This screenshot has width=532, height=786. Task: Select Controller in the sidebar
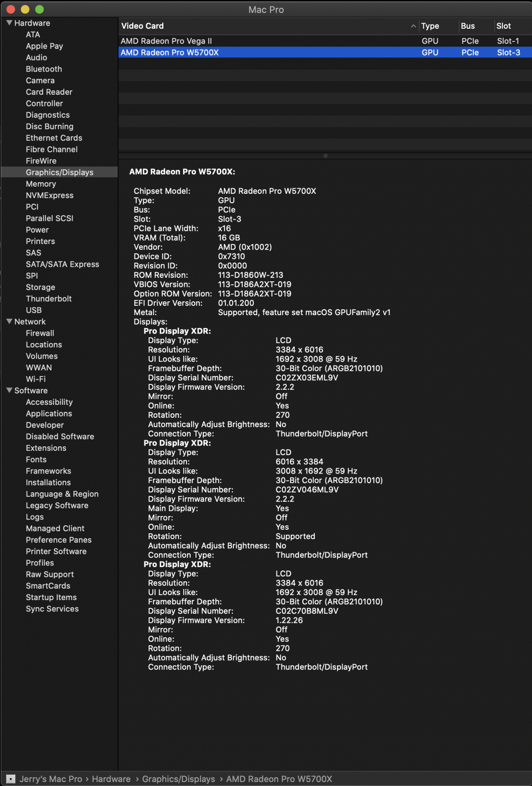(x=44, y=103)
